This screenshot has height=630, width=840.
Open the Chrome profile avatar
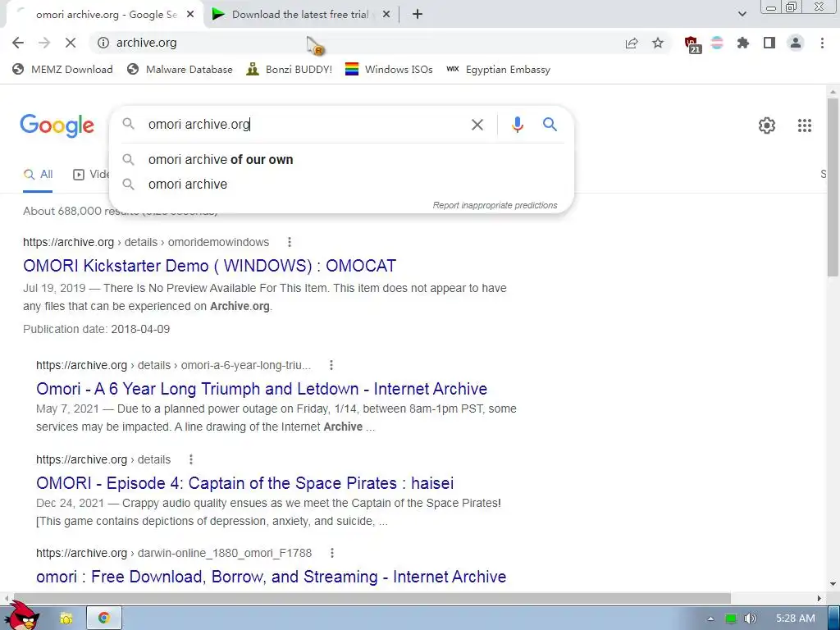796,43
